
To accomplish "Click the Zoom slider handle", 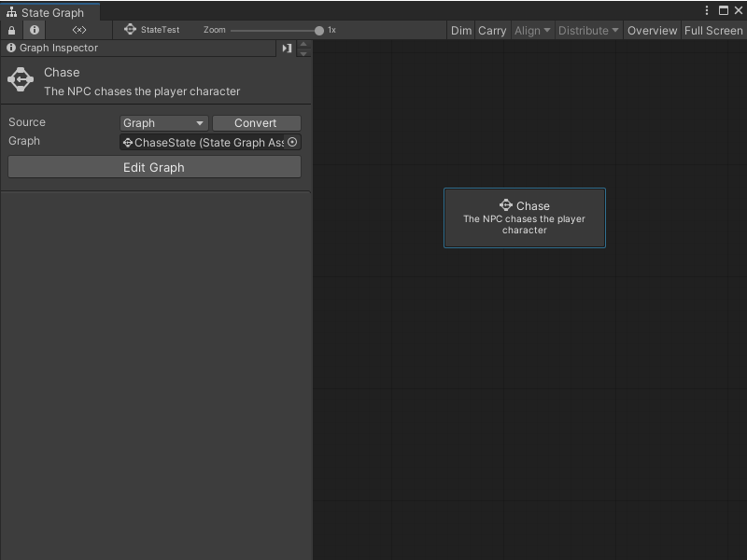I will (319, 31).
